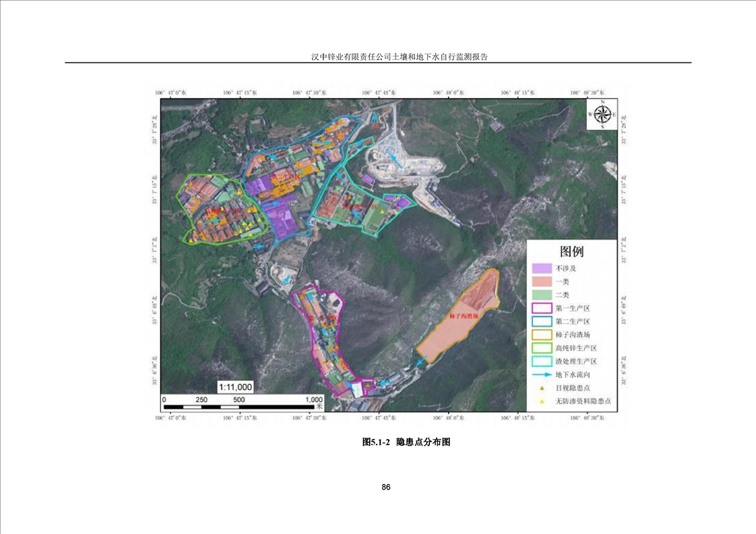Click the black-and-white scale bar

(242, 406)
